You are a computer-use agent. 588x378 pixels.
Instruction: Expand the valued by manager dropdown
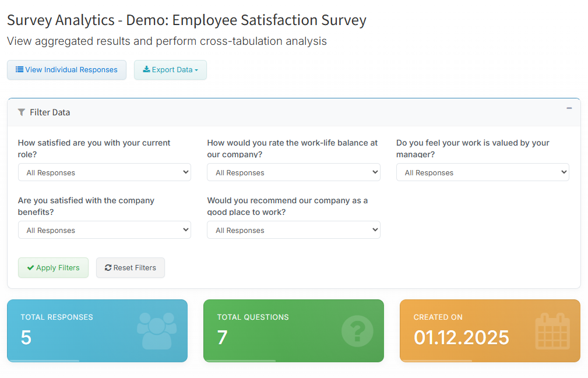click(x=483, y=172)
